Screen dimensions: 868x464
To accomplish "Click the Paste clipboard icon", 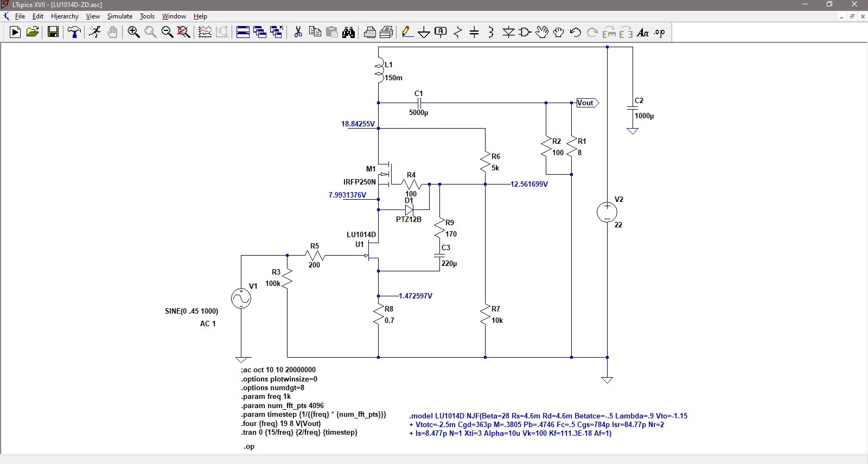I will [x=331, y=33].
